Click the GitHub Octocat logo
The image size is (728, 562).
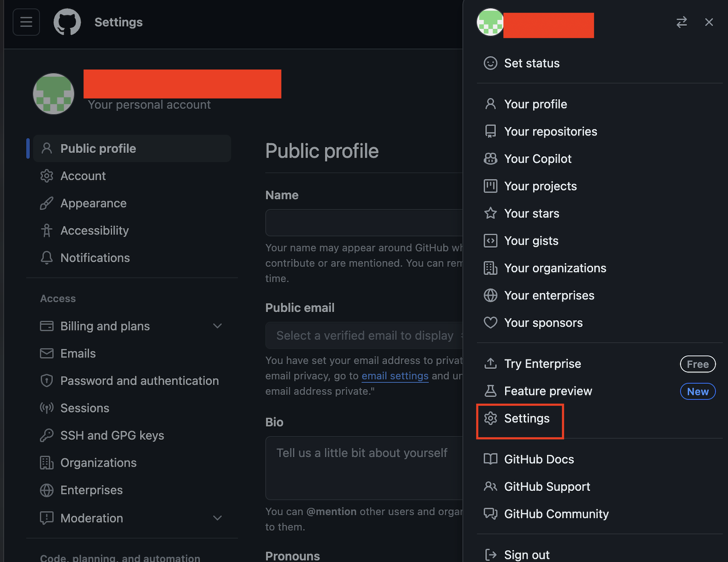point(67,22)
